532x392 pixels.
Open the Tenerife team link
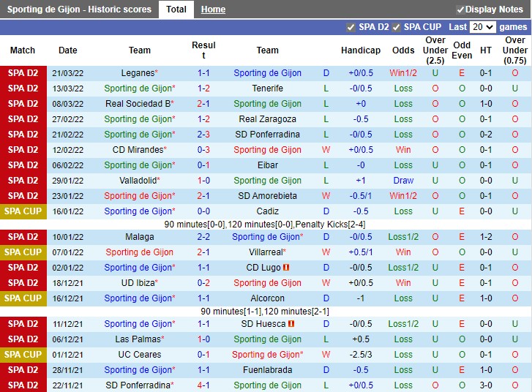(267, 88)
